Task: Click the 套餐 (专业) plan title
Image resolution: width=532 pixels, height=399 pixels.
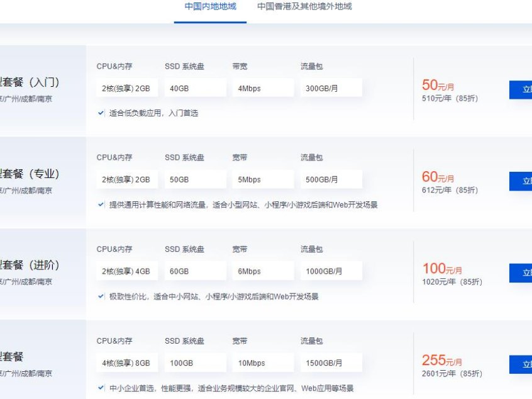Action: [30, 174]
